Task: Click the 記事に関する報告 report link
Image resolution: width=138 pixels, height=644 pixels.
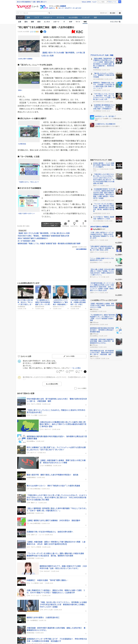Action: click(x=24, y=226)
